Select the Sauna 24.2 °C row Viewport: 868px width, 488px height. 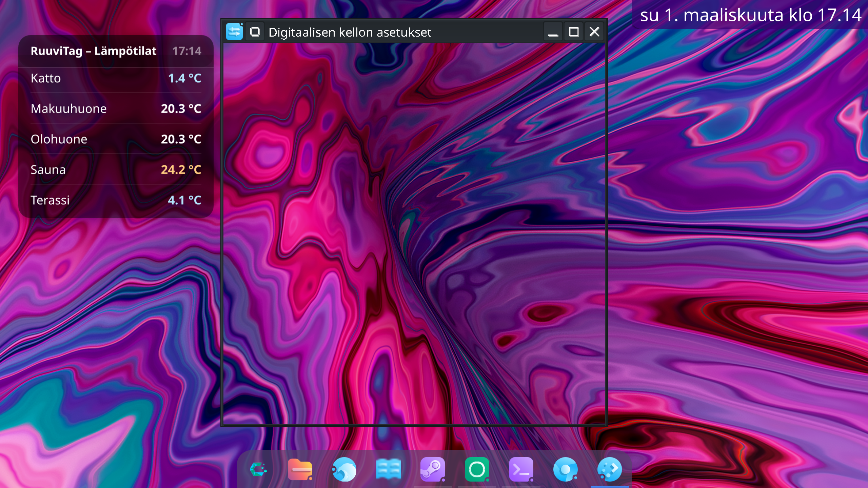click(x=116, y=170)
